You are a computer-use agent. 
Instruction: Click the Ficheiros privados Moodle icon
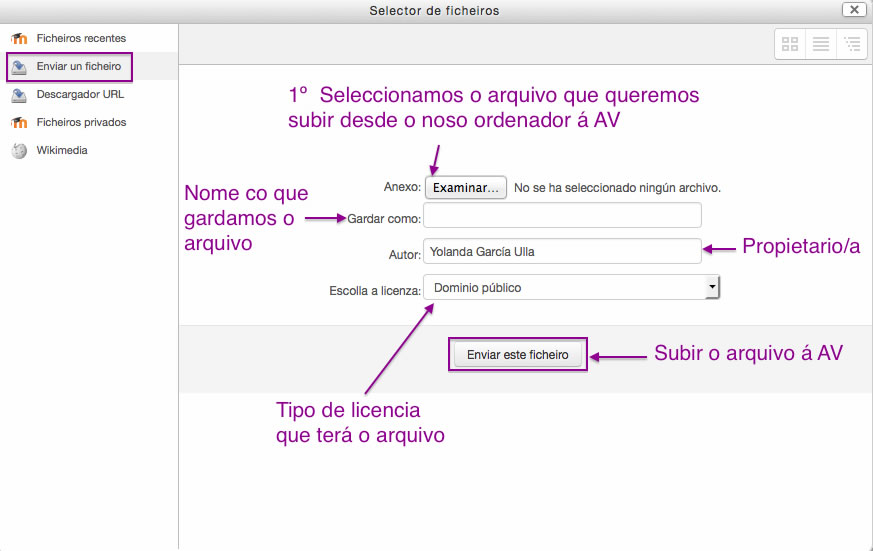(x=19, y=122)
